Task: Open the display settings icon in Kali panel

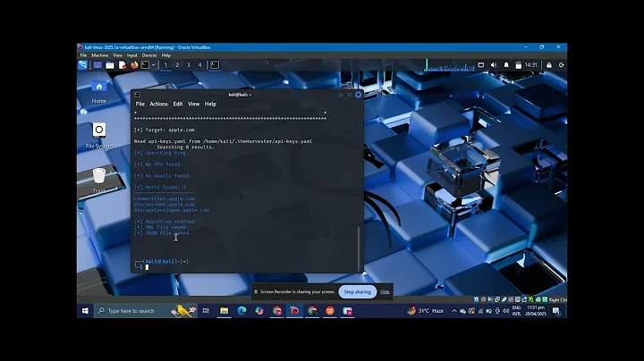Action: point(481,65)
